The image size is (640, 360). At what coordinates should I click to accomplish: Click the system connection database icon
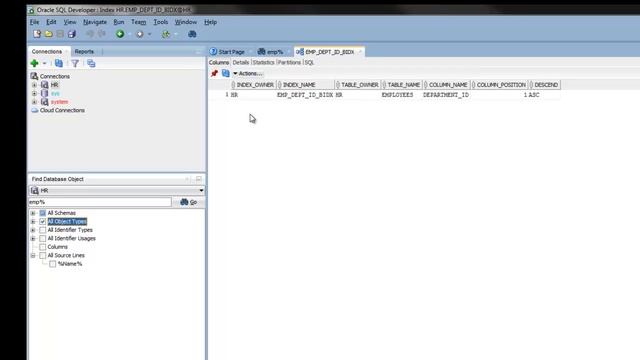[44, 102]
